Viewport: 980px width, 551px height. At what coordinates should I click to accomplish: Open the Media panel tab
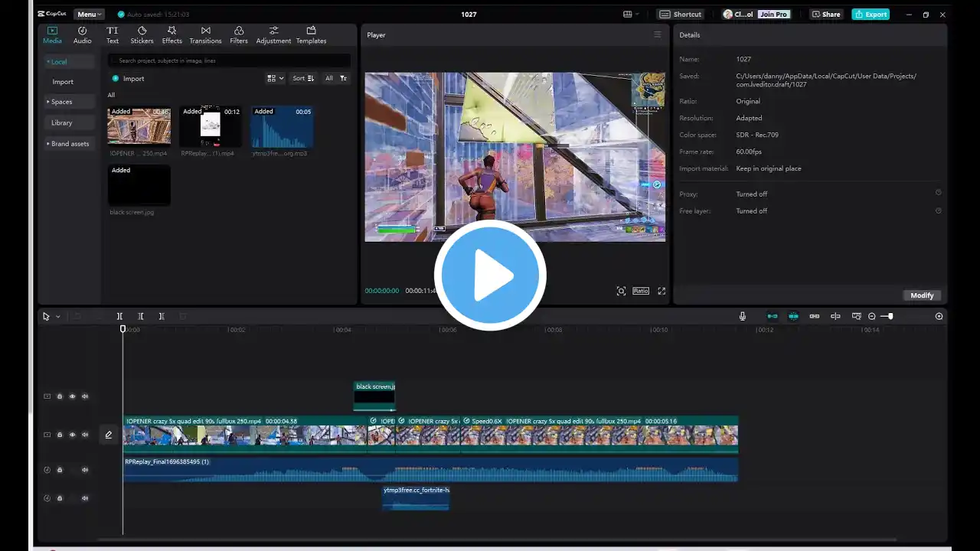pyautogui.click(x=52, y=35)
